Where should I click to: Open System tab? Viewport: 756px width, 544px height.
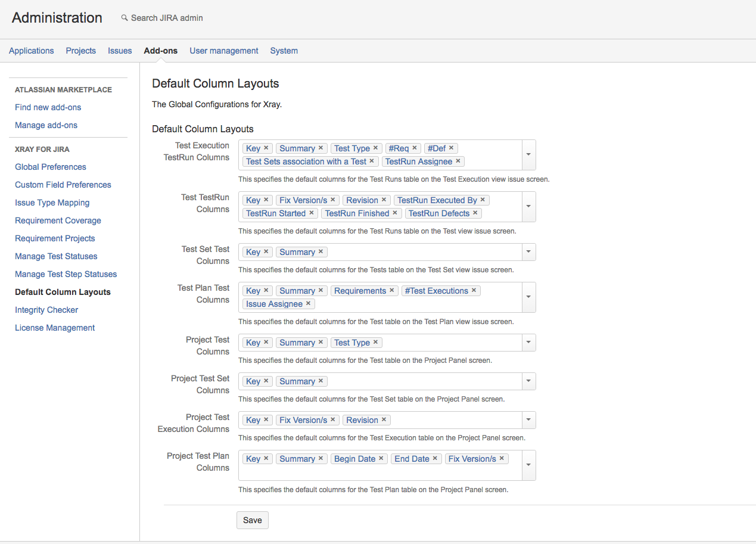284,51
